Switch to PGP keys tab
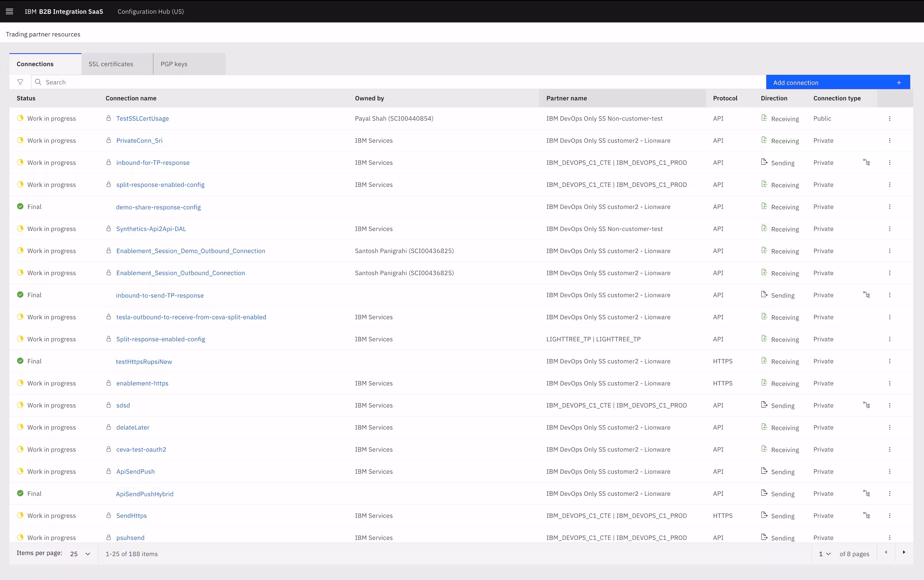This screenshot has width=924, height=580. click(x=174, y=64)
